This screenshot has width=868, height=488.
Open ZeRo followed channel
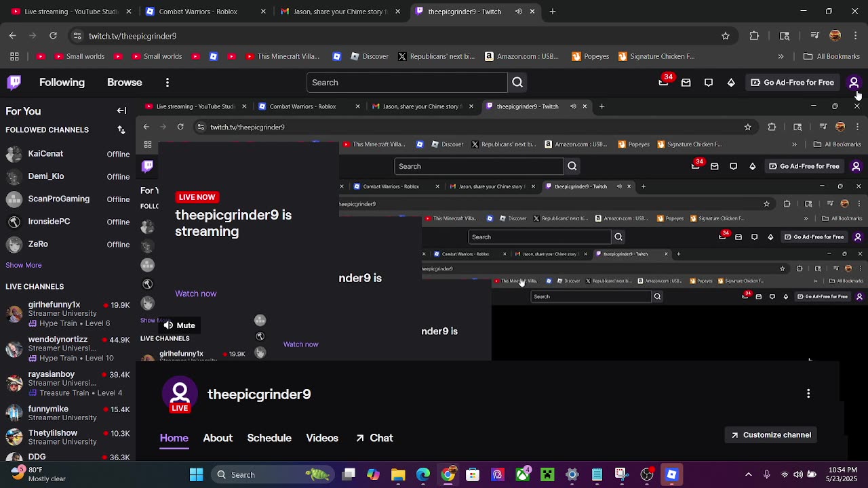coord(67,244)
